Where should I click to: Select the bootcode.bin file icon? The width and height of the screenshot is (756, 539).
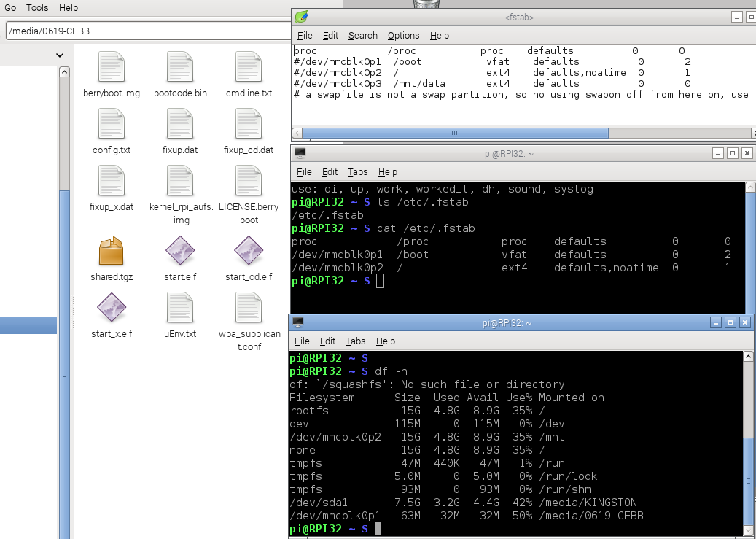(x=180, y=67)
